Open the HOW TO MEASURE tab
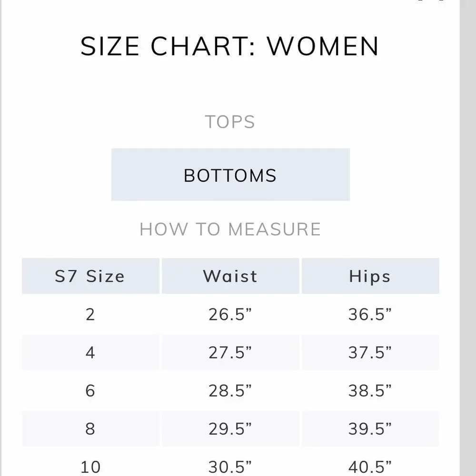 pos(230,229)
